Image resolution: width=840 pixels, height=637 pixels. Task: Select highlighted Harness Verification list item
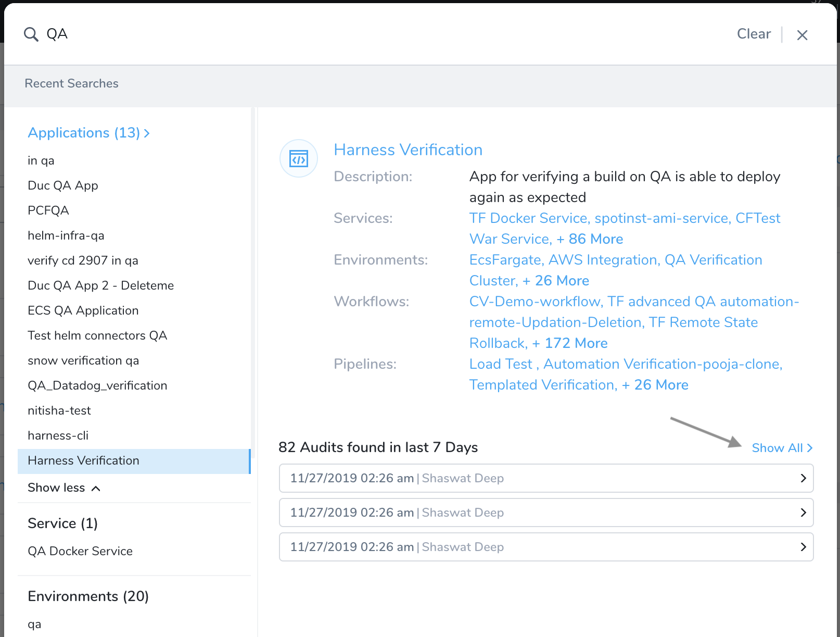tap(134, 461)
